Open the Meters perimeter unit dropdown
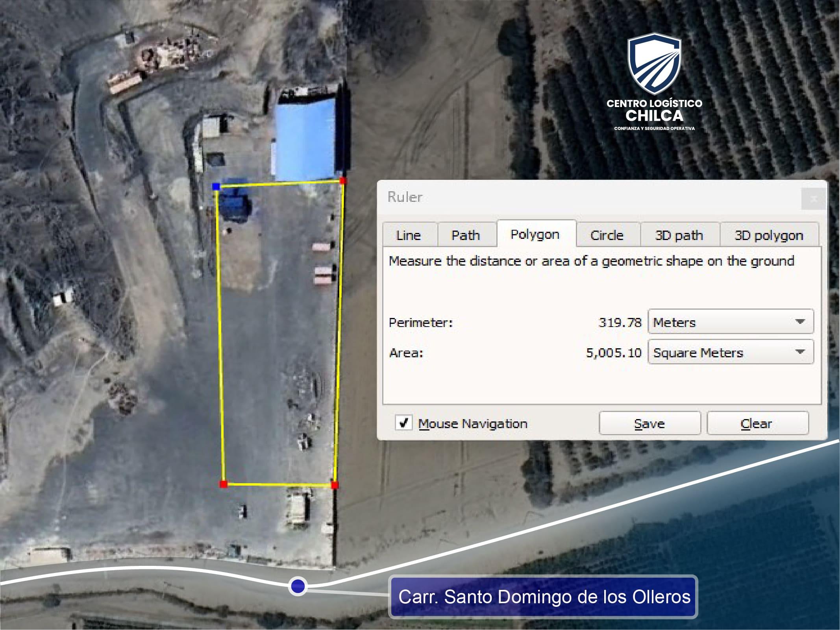Viewport: 840px width, 630px height. click(x=731, y=322)
